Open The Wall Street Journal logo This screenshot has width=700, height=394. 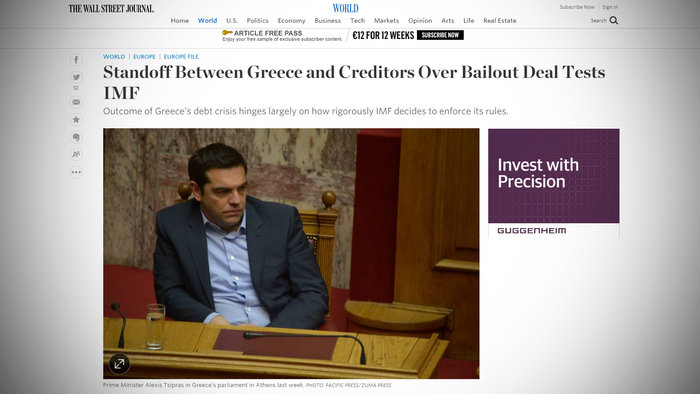tap(111, 8)
